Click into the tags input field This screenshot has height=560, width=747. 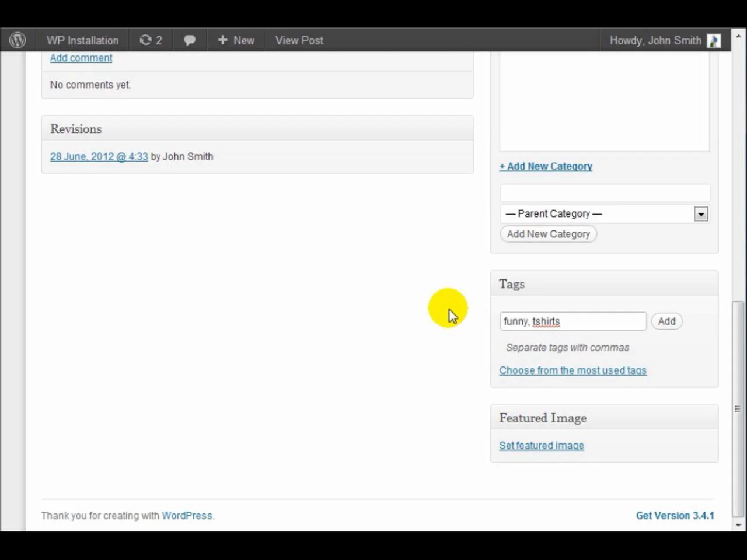coord(573,321)
